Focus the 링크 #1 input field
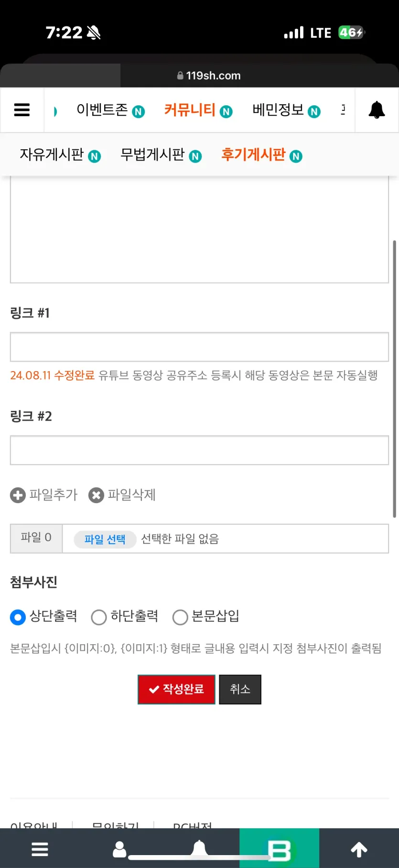The height and width of the screenshot is (868, 399). [199, 347]
